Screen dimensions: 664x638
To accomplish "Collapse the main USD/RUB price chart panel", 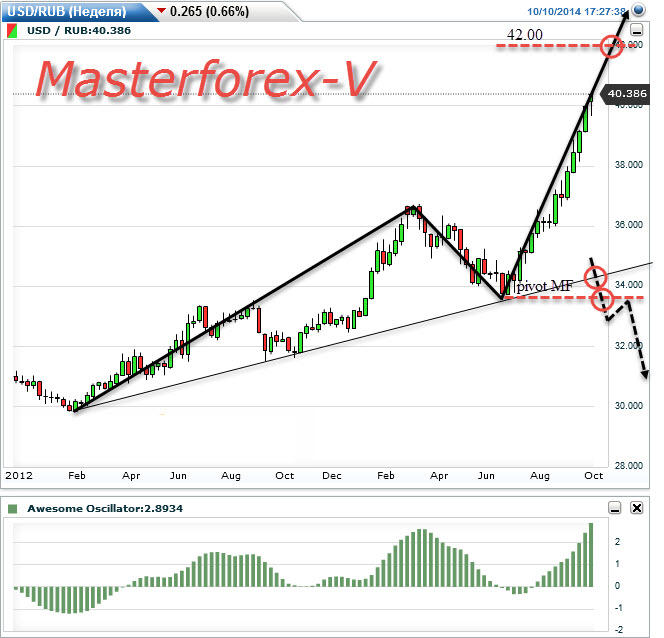I will click(x=637, y=30).
